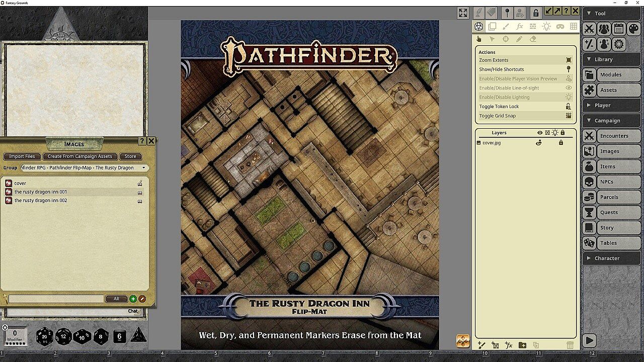The width and height of the screenshot is (644, 362).
Task: Collapse the Library sidebar section
Action: (x=612, y=59)
